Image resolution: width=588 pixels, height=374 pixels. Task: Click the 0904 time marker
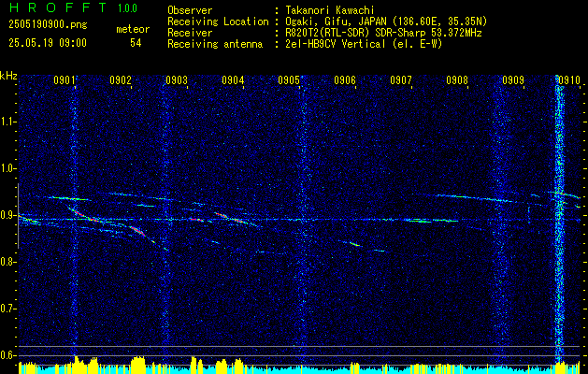pyautogui.click(x=233, y=79)
